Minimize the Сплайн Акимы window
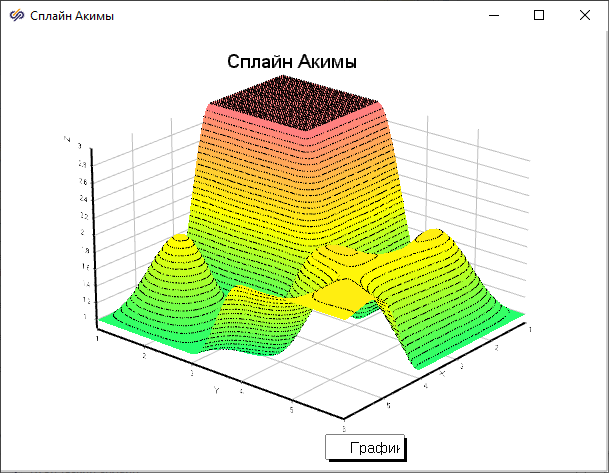The height and width of the screenshot is (473, 609). coord(492,15)
